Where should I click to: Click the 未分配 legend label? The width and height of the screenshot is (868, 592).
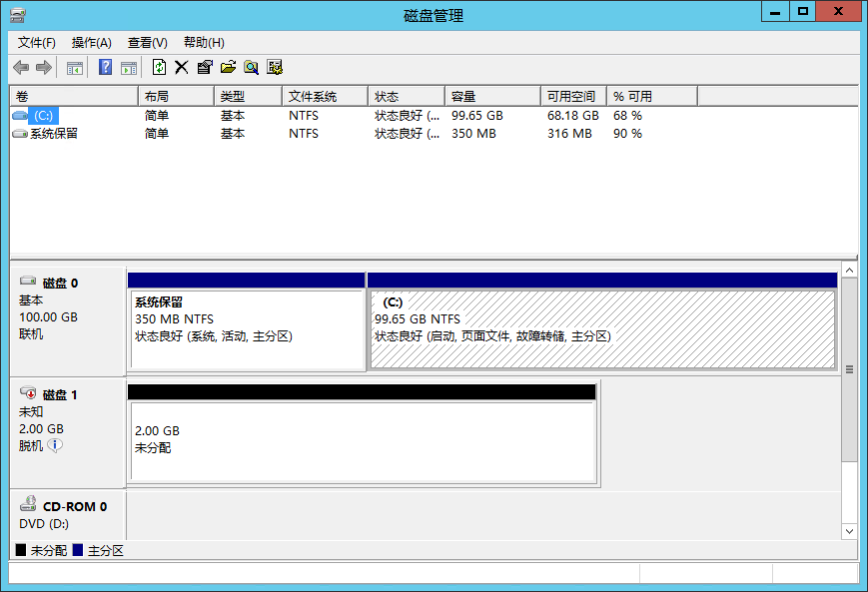49,550
